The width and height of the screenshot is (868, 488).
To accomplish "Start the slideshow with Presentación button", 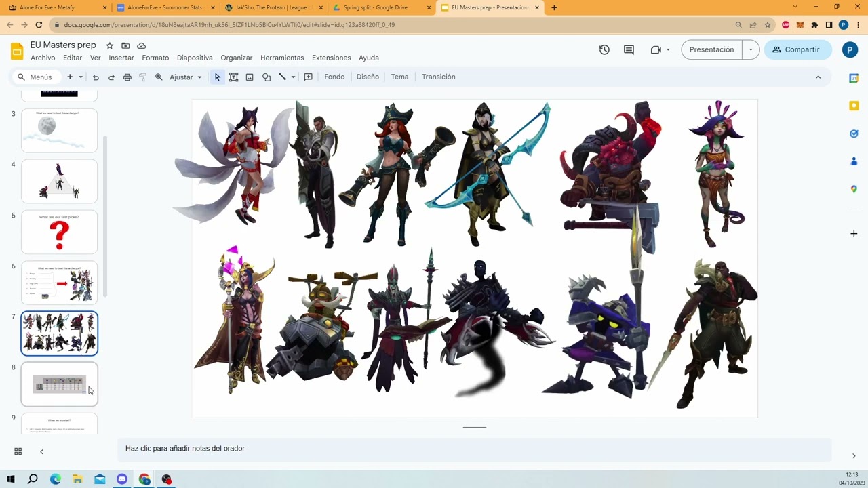I will [711, 49].
